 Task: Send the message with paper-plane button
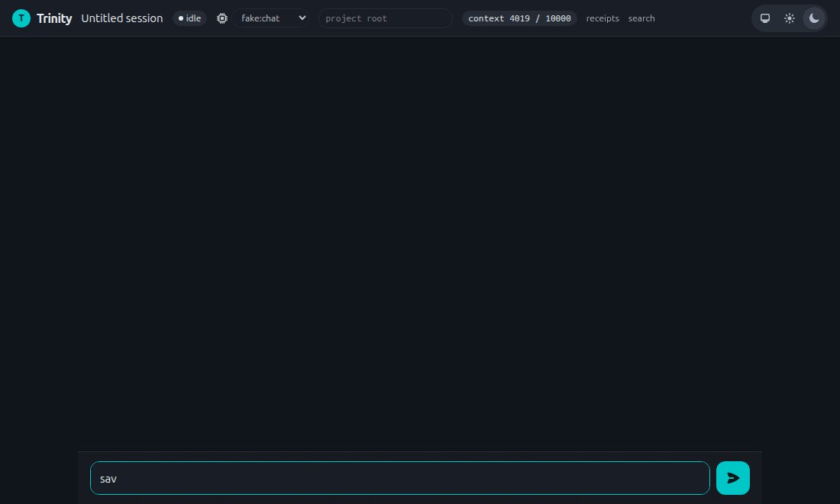point(732,478)
